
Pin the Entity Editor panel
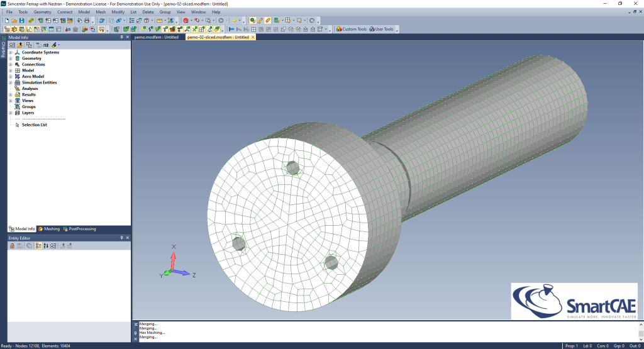tap(121, 238)
